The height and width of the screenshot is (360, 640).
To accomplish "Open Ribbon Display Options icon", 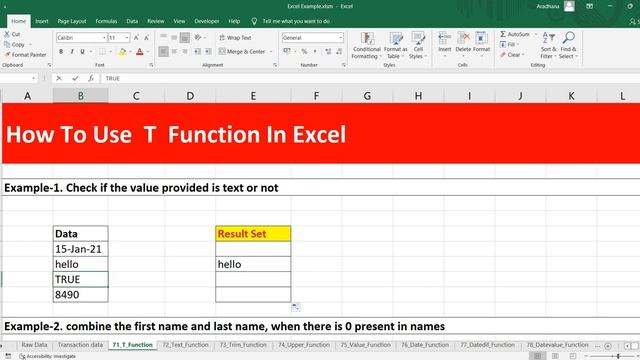I will (x=589, y=6).
